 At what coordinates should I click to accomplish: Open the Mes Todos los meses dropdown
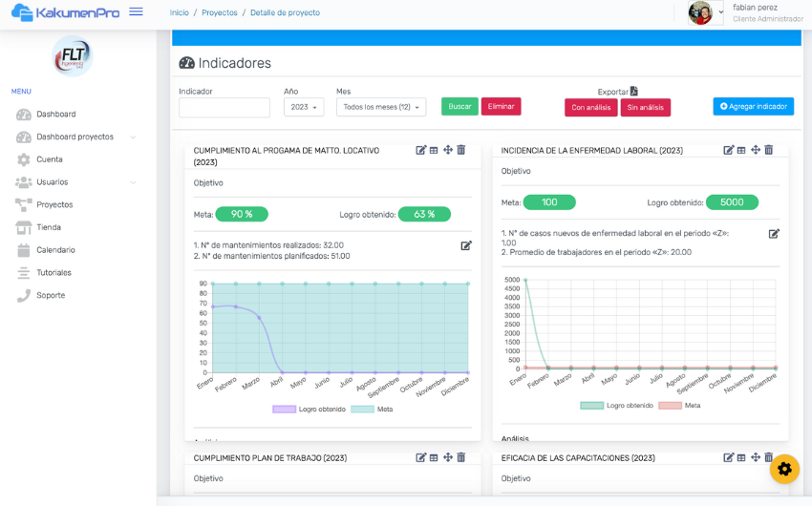[x=381, y=107]
